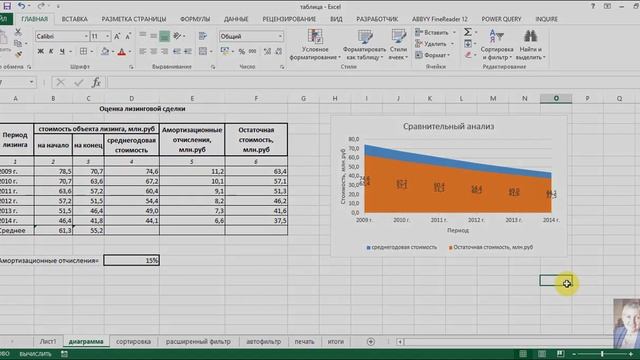The width and height of the screenshot is (640, 360).
Task: Switch to the автофильтр sheet tab
Action: click(264, 342)
